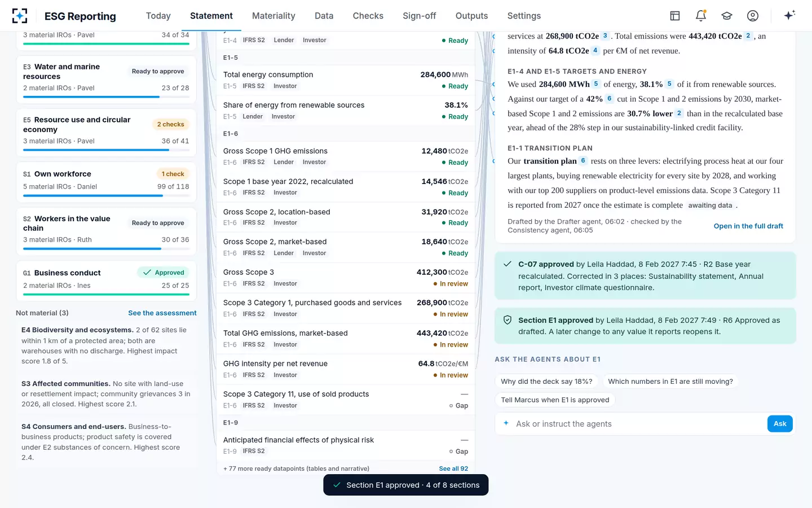This screenshot has height=508, width=812.
Task: Click the 1 check badge on S1
Action: tap(173, 174)
